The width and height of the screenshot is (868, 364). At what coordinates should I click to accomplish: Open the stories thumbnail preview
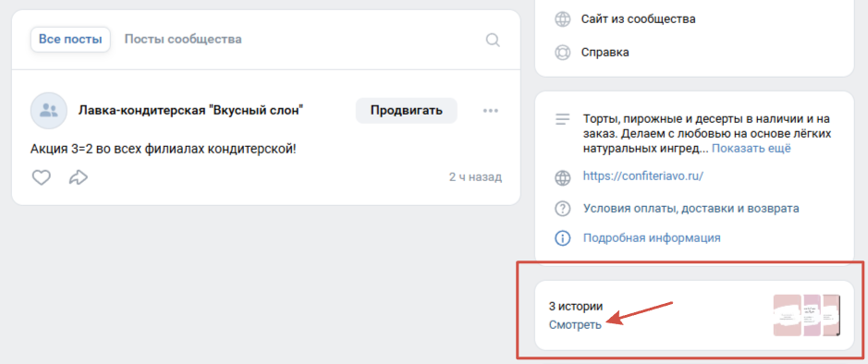point(807,315)
